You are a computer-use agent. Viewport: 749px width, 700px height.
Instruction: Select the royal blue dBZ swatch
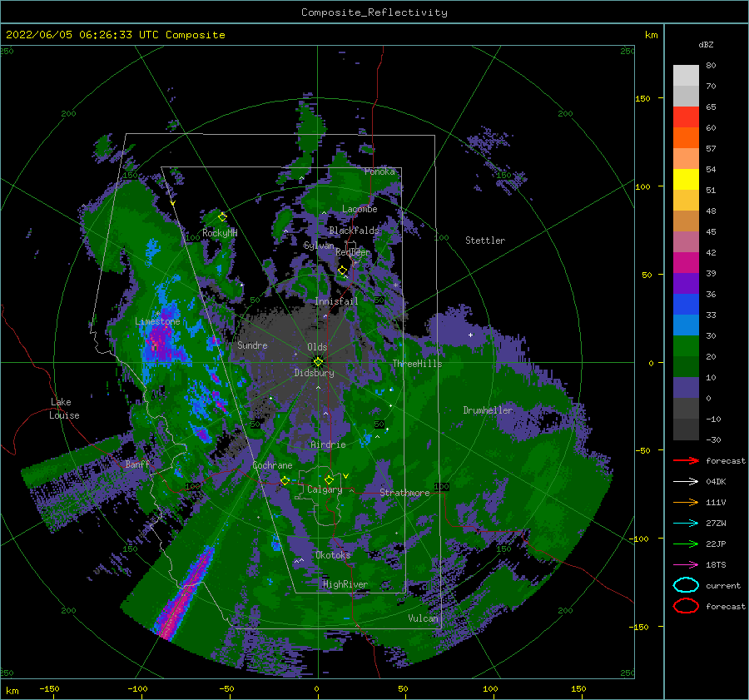(x=686, y=305)
